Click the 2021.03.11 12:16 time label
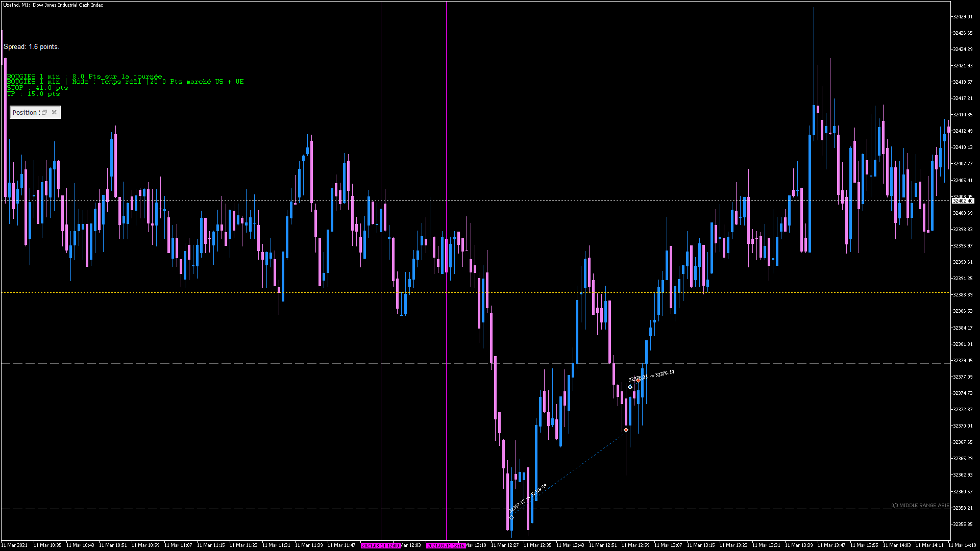Image resolution: width=980 pixels, height=551 pixels. point(446,545)
